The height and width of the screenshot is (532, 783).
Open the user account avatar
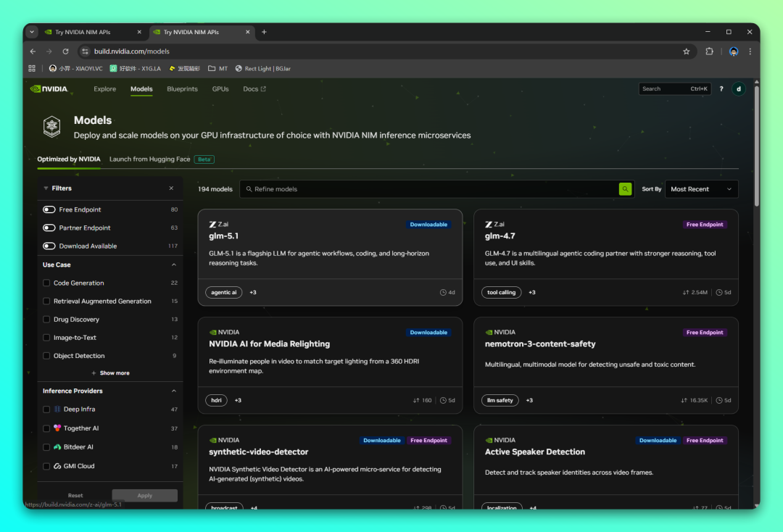coord(738,89)
